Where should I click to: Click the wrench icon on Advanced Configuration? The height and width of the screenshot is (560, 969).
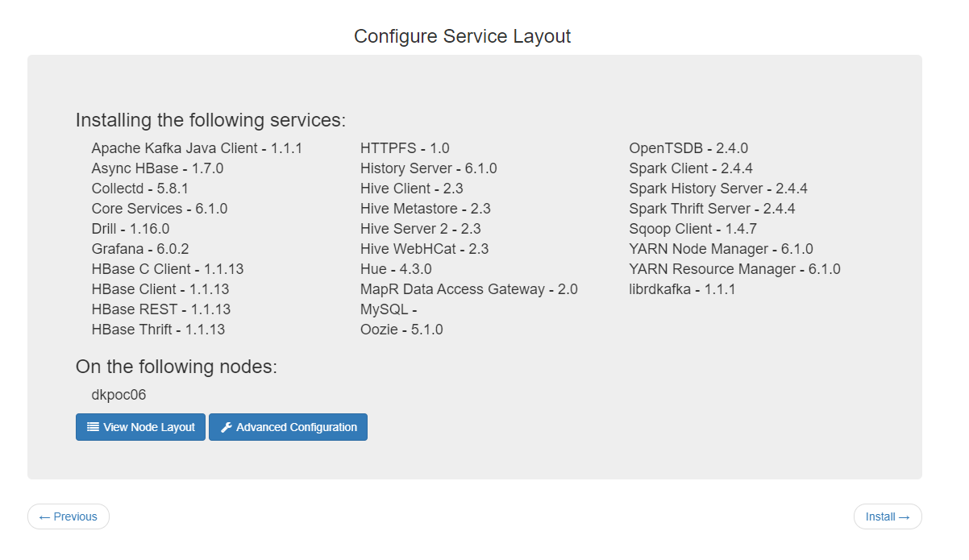pyautogui.click(x=226, y=427)
